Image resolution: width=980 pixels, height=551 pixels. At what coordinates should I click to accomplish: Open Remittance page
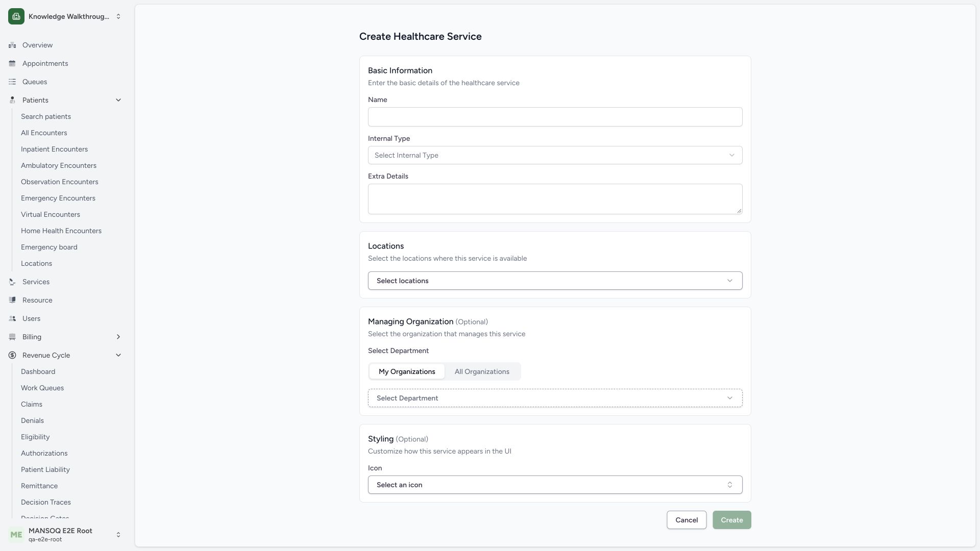pos(39,486)
